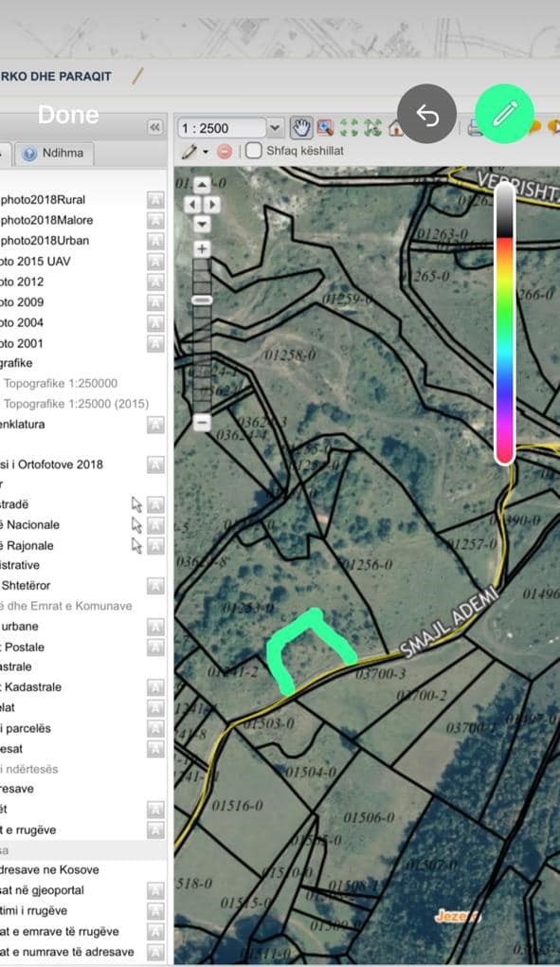
Task: Click the green crossed-arrows zoom icon
Action: pyautogui.click(x=372, y=128)
